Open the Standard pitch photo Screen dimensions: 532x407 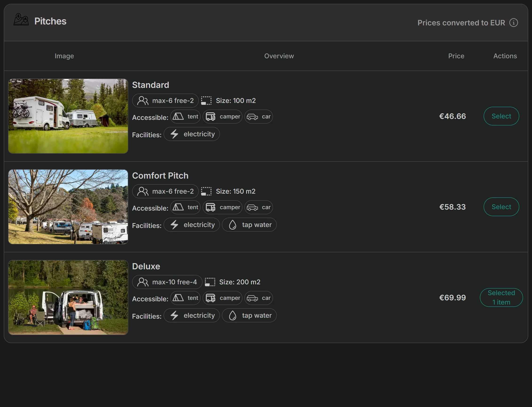(68, 116)
